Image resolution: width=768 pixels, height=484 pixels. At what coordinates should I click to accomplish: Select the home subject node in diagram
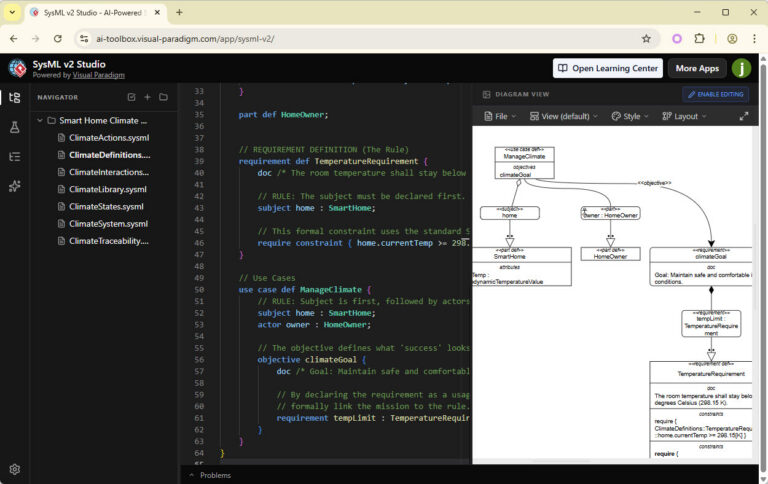click(509, 213)
